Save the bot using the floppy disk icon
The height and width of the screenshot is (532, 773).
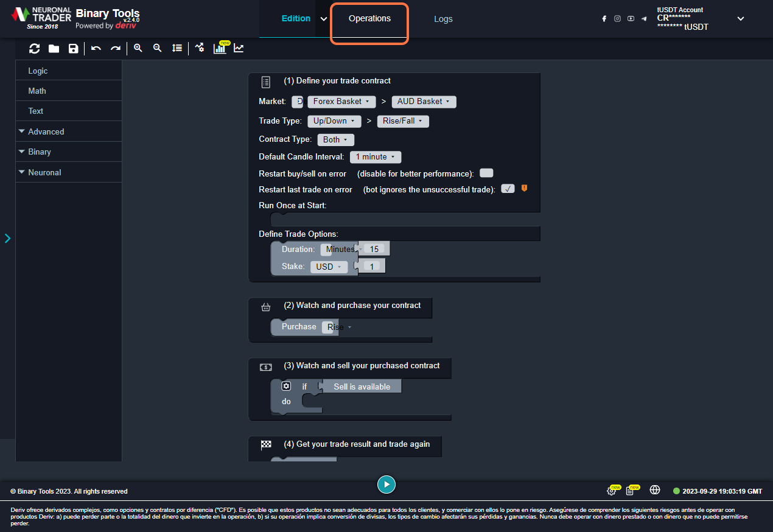click(x=73, y=49)
